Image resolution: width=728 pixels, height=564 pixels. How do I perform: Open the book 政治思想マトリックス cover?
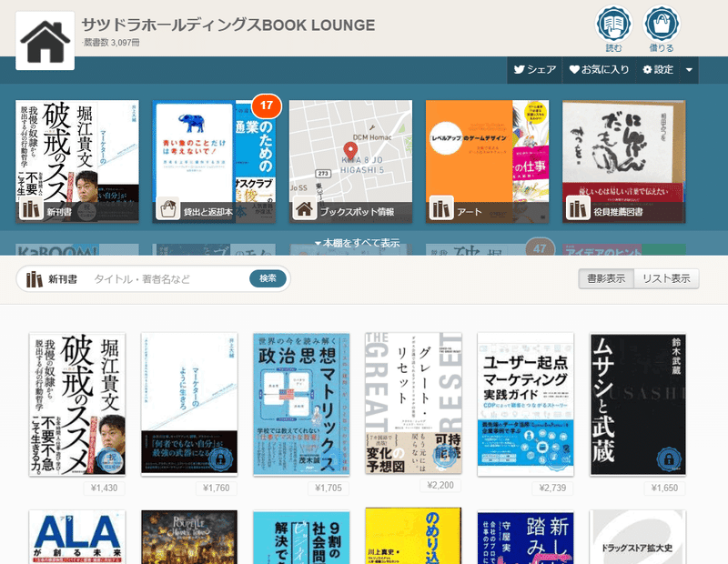point(301,404)
